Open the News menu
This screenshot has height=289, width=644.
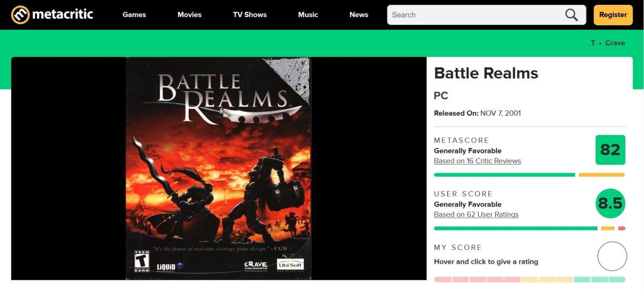click(359, 15)
